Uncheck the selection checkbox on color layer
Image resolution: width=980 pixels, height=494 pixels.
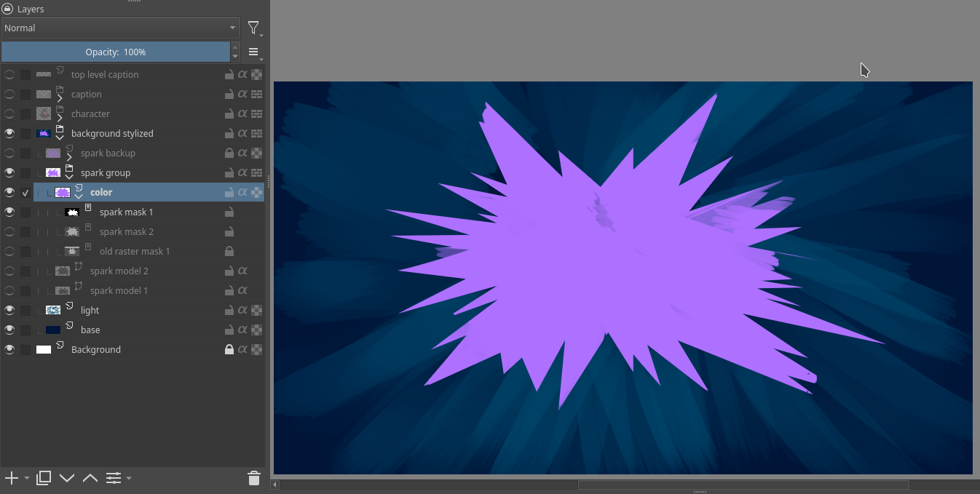coord(25,193)
